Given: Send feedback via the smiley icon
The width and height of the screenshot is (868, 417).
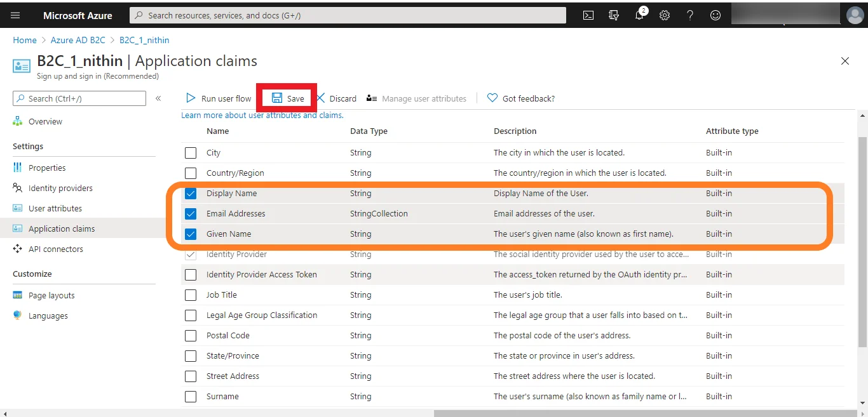Looking at the screenshot, I should coord(715,15).
